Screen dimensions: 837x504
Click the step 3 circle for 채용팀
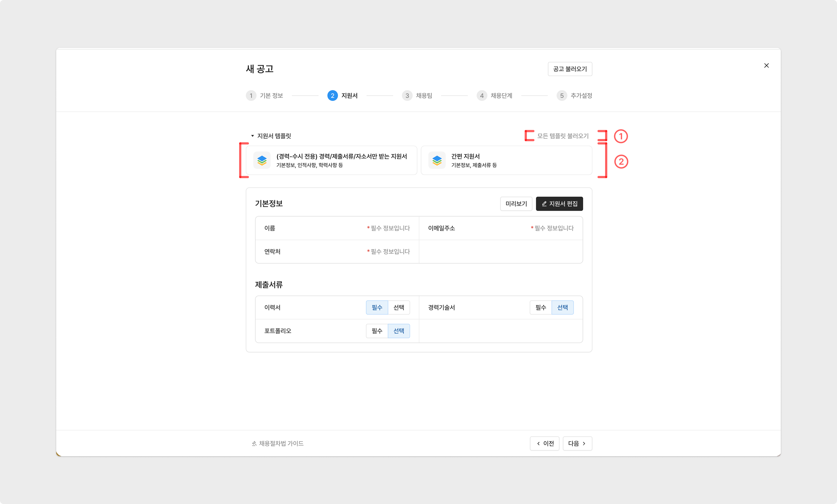407,96
